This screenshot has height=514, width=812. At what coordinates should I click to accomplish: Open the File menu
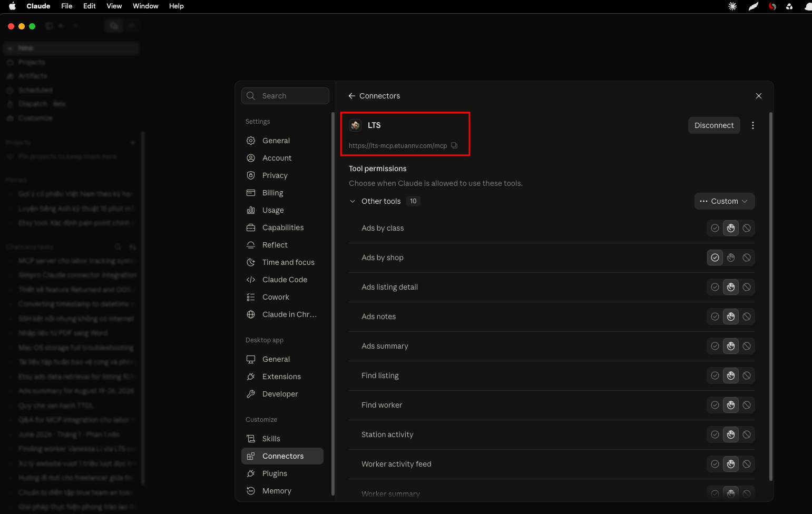coord(67,6)
